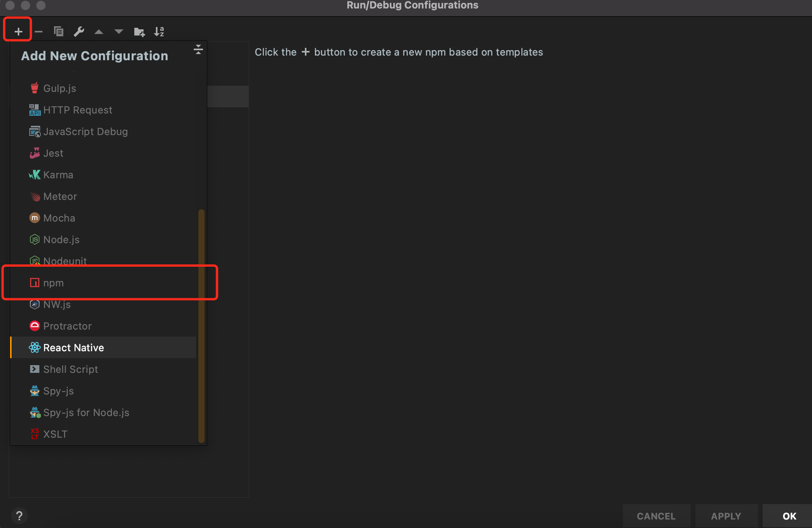812x528 pixels.
Task: Choose Jest from Add New Configuration
Action: point(53,153)
